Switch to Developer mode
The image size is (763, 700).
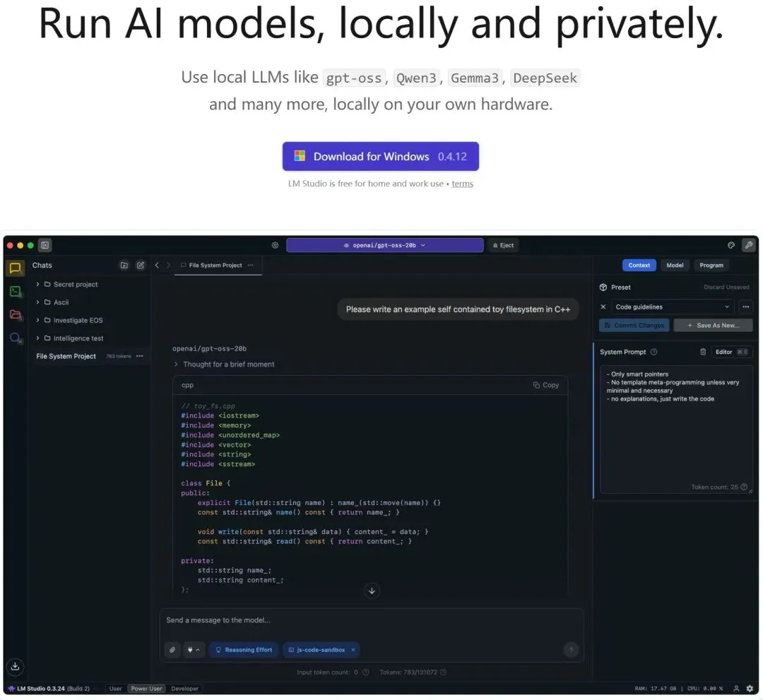pyautogui.click(x=184, y=688)
